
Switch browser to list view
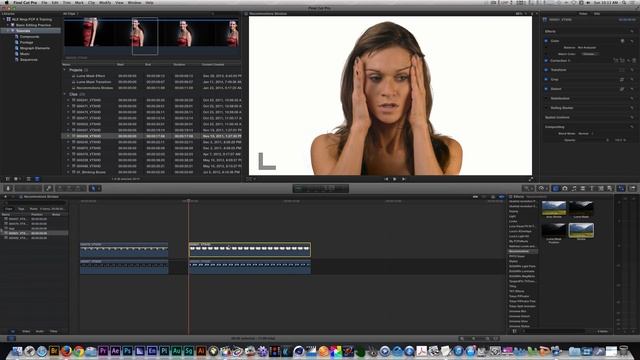click(x=37, y=179)
